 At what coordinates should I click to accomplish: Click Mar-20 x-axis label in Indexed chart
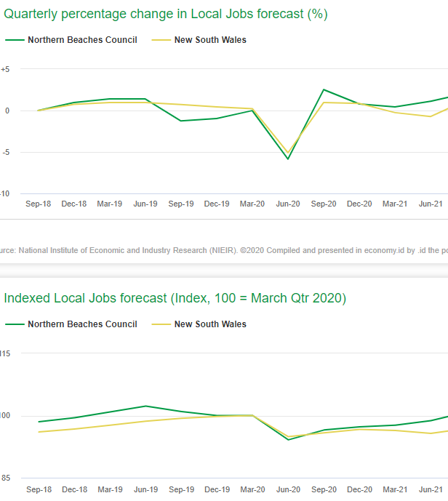(x=252, y=489)
